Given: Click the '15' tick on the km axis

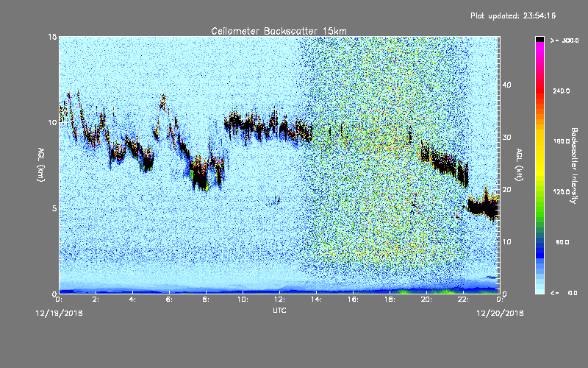Looking at the screenshot, I should (52, 37).
